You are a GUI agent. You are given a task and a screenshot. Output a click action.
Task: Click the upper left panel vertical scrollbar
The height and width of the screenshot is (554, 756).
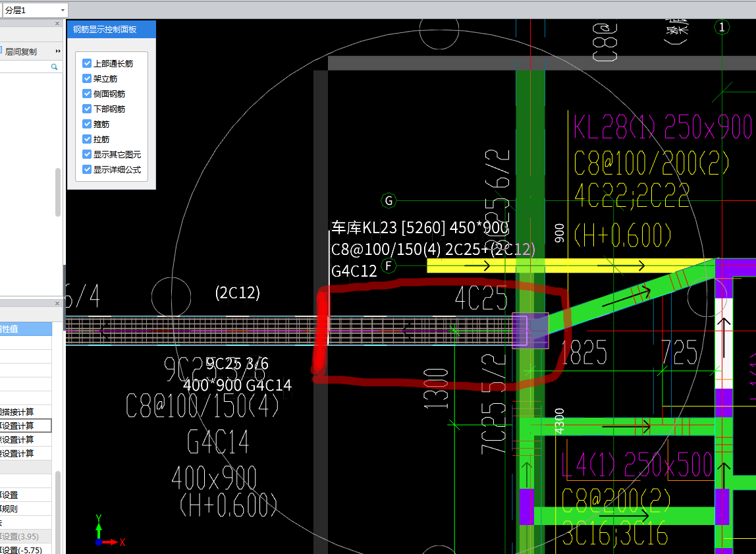click(58, 193)
